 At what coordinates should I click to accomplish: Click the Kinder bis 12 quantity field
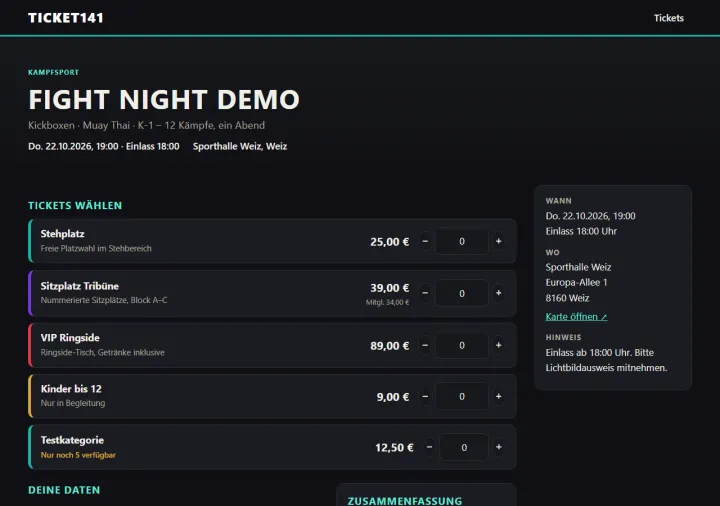[461, 396]
